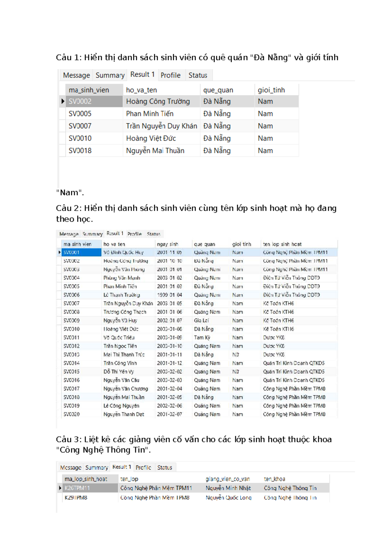
Task: Click row marker arrow beside K26TPM11
Action: 60,488
